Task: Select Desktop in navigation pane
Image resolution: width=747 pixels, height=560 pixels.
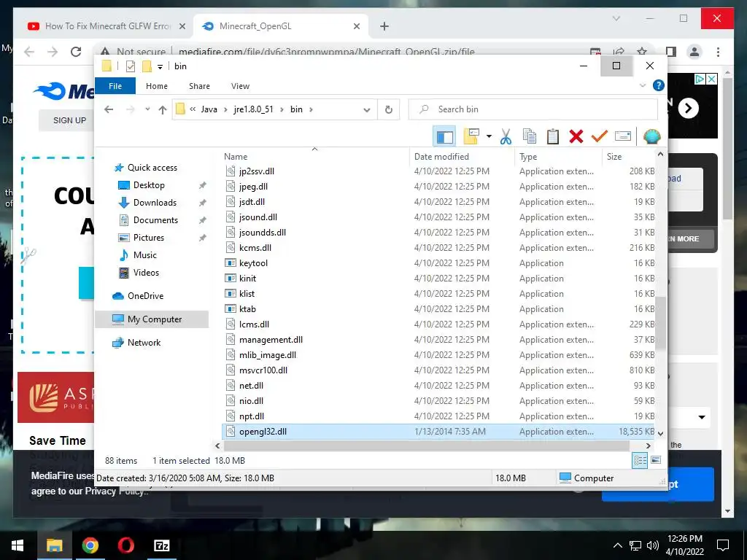Action: (149, 184)
